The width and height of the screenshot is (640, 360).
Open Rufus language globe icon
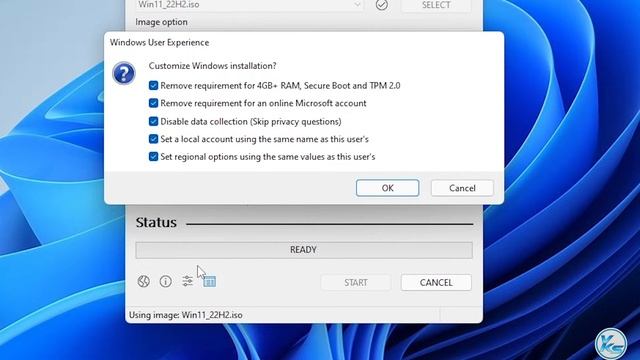[144, 281]
